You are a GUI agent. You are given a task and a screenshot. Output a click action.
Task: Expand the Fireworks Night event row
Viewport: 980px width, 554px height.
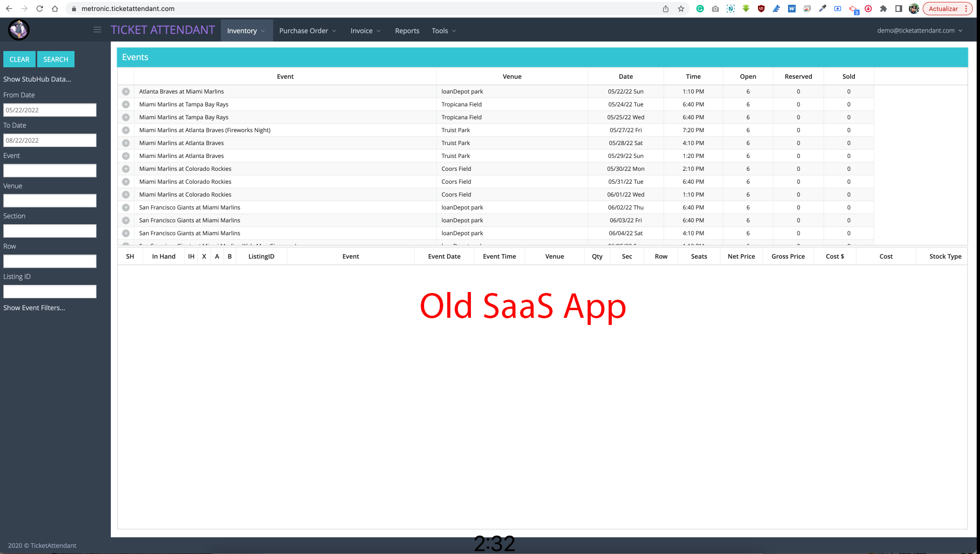126,130
